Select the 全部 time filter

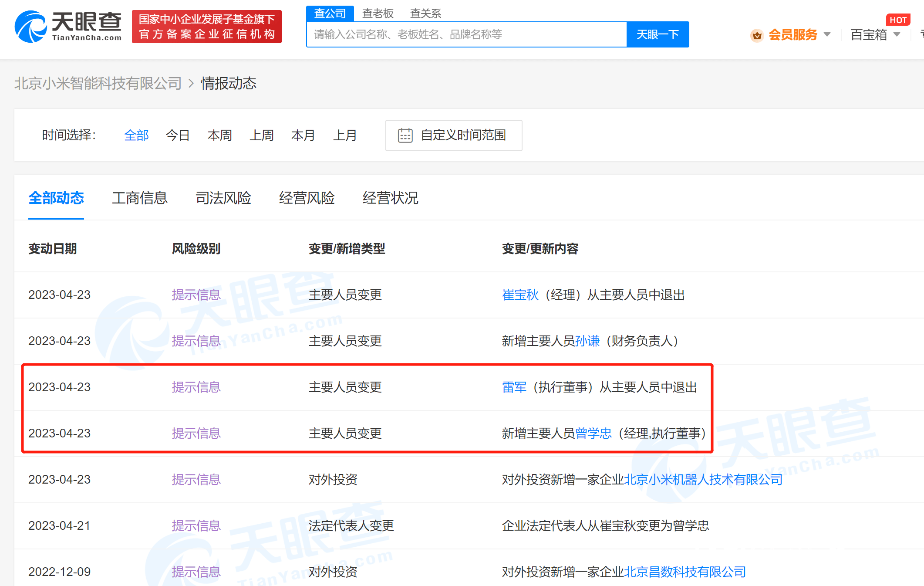(x=136, y=135)
